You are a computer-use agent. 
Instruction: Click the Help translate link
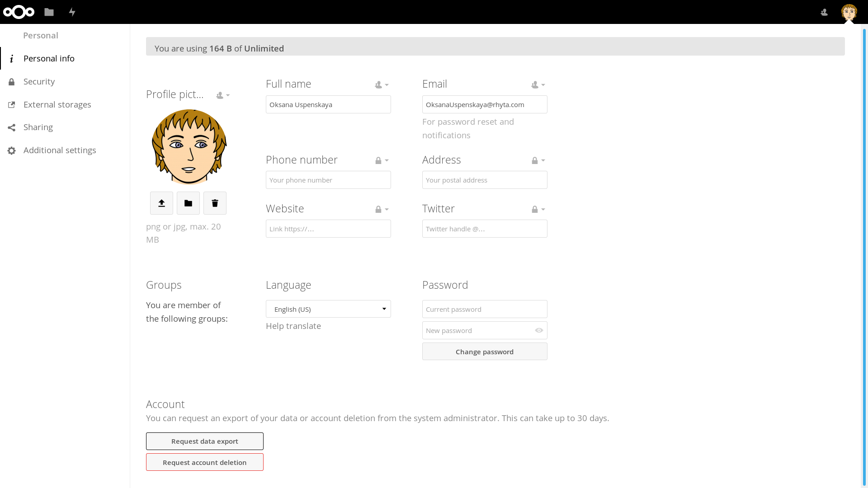(293, 326)
